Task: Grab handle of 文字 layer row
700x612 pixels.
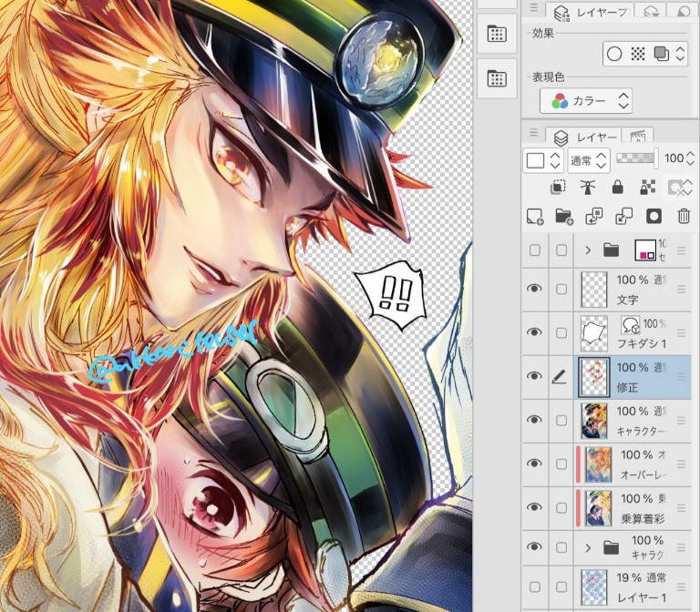Action: pyautogui.click(x=681, y=290)
